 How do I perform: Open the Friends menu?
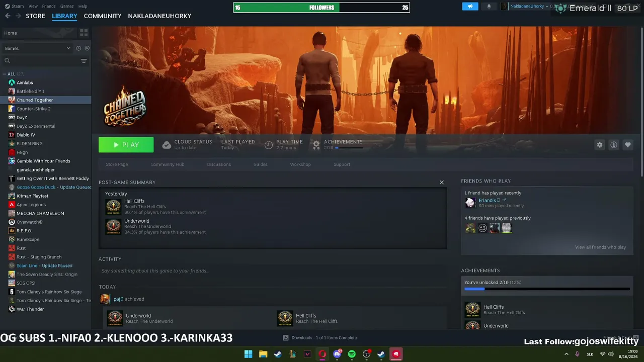point(49,6)
